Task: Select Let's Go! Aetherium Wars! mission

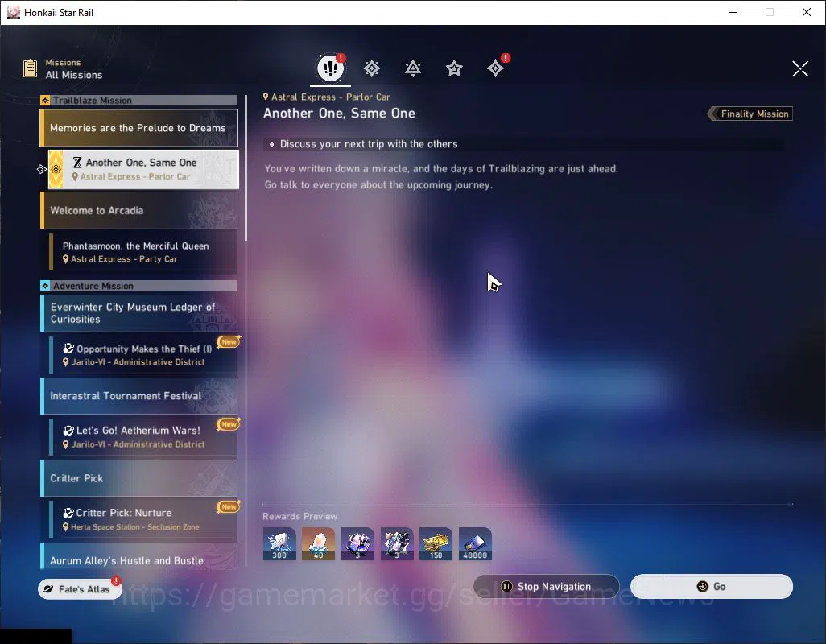Action: 143,437
